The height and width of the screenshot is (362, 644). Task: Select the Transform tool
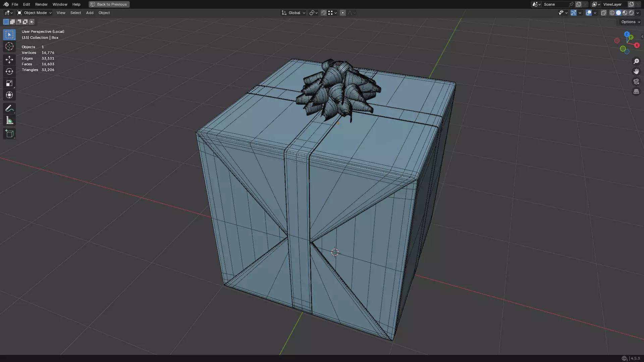pyautogui.click(x=9, y=95)
